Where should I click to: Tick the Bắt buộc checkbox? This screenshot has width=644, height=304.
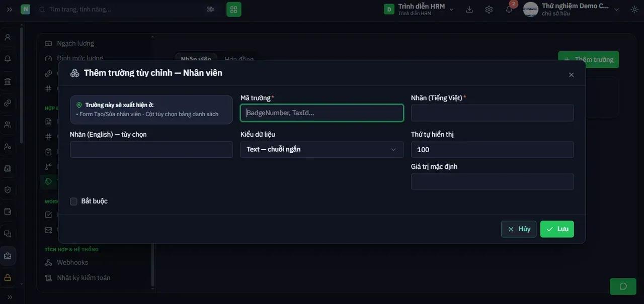(x=73, y=201)
